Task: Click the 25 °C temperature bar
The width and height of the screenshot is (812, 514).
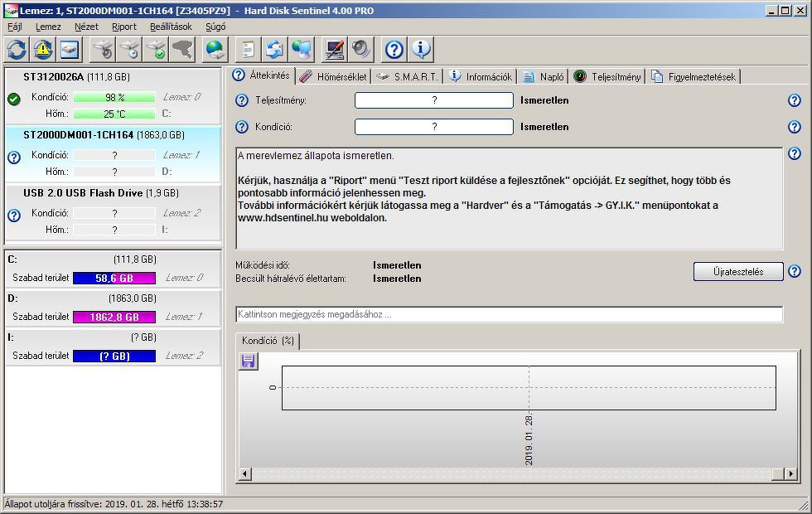Action: click(114, 114)
